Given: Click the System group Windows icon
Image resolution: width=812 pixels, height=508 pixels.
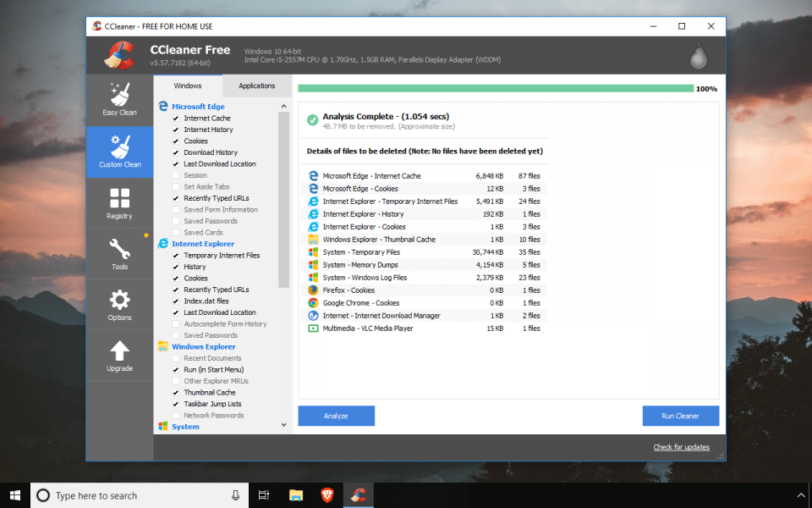Looking at the screenshot, I should pyautogui.click(x=163, y=426).
